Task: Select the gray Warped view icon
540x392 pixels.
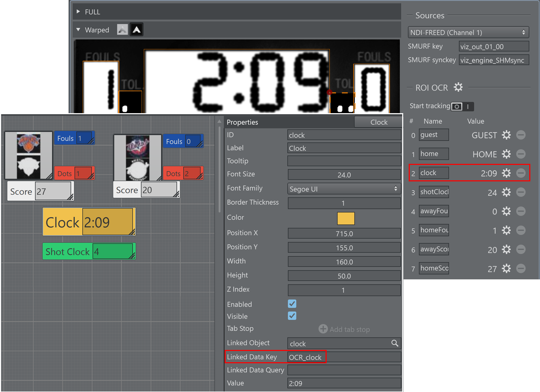Action: pos(122,30)
